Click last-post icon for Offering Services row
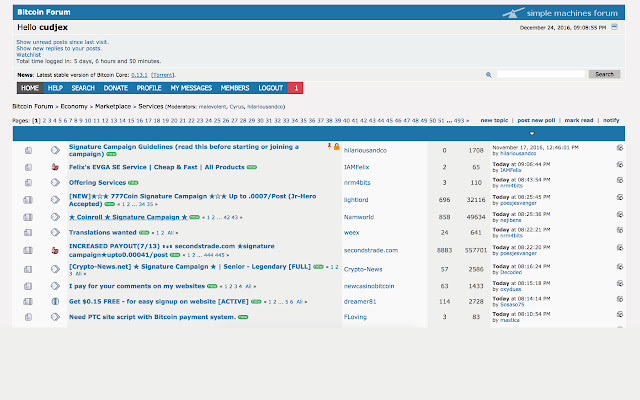This screenshot has width=640, height=400. point(620,180)
